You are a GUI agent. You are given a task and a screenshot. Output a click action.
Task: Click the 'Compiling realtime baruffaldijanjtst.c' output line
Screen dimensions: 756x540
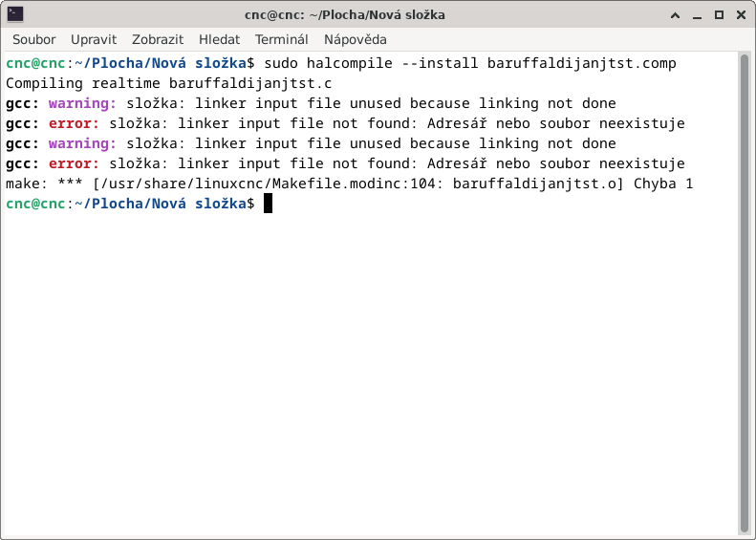pos(168,83)
